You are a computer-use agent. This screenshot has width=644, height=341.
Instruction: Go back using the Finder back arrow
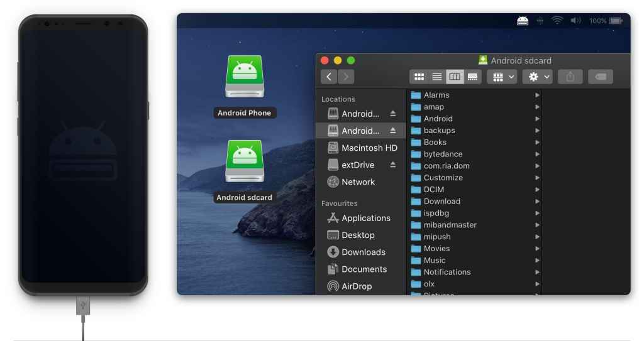(330, 77)
